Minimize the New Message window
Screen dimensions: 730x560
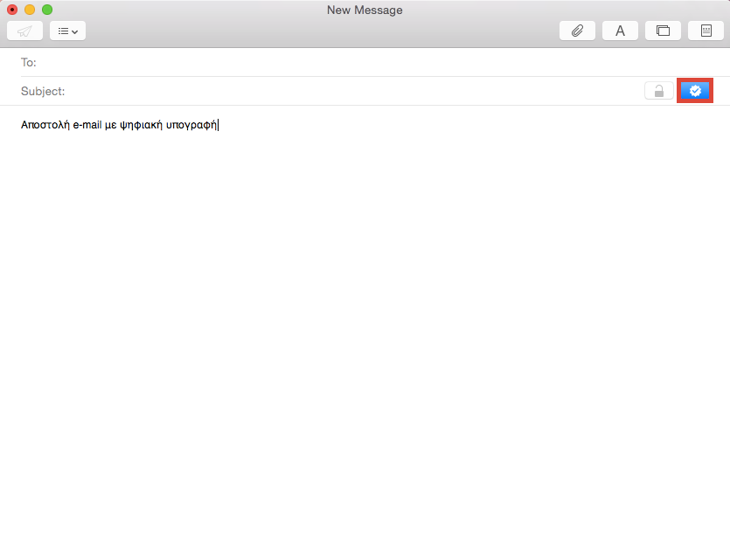point(30,10)
